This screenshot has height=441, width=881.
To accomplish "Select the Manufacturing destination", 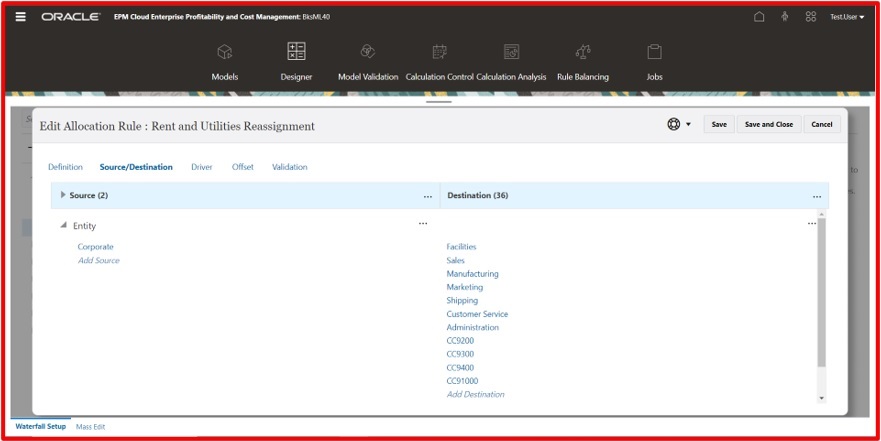I will [x=473, y=274].
